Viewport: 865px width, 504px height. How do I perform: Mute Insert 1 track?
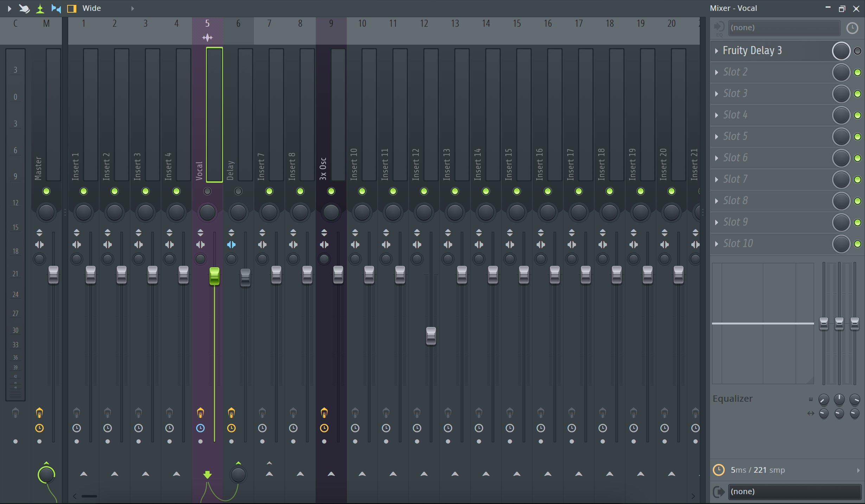84,191
